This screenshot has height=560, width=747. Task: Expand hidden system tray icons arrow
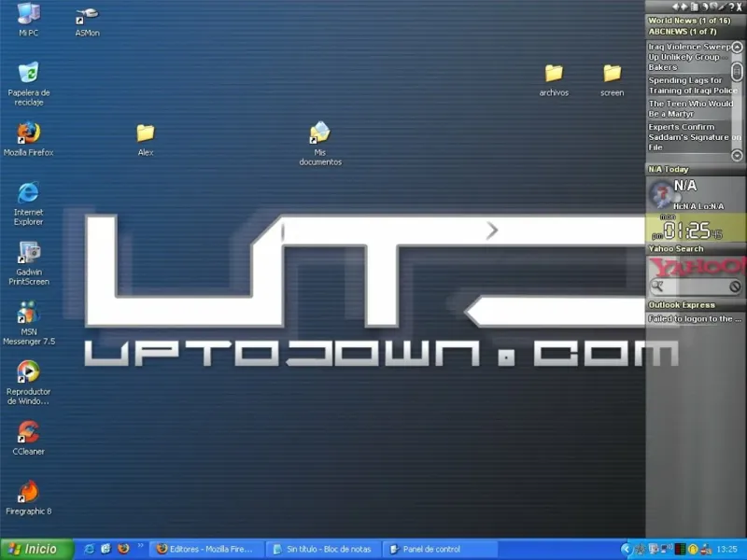pos(627,550)
